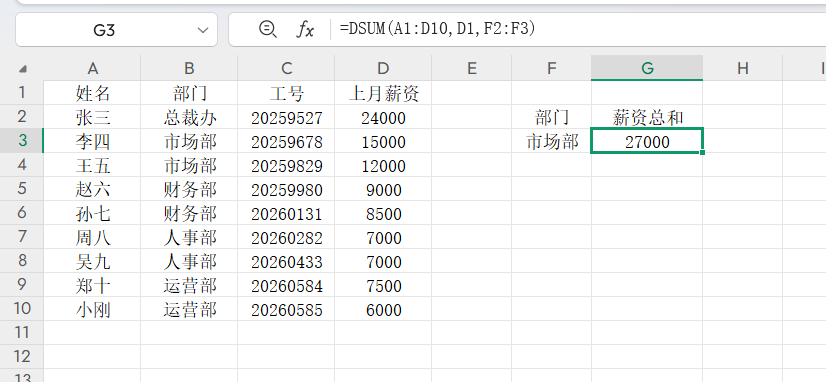Click cell containing 上月薪资
Viewport: 826px width, 382px height.
point(383,94)
